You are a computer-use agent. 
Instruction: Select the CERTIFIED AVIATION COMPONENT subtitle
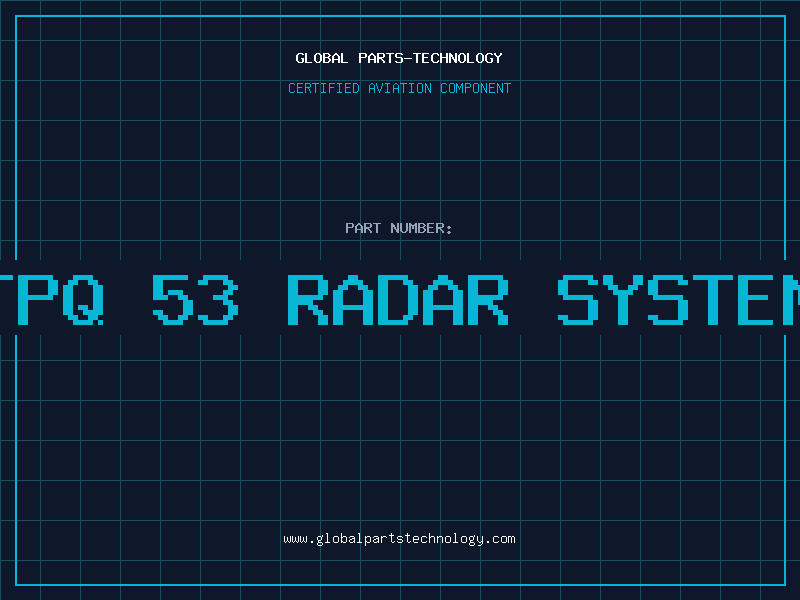tap(399, 88)
